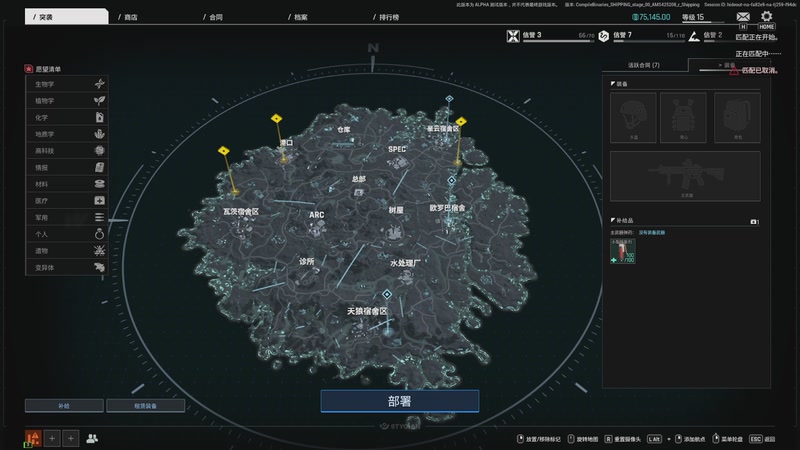The width and height of the screenshot is (800, 450).
Task: Collapse the 补给品 section header
Action: [x=622, y=220]
